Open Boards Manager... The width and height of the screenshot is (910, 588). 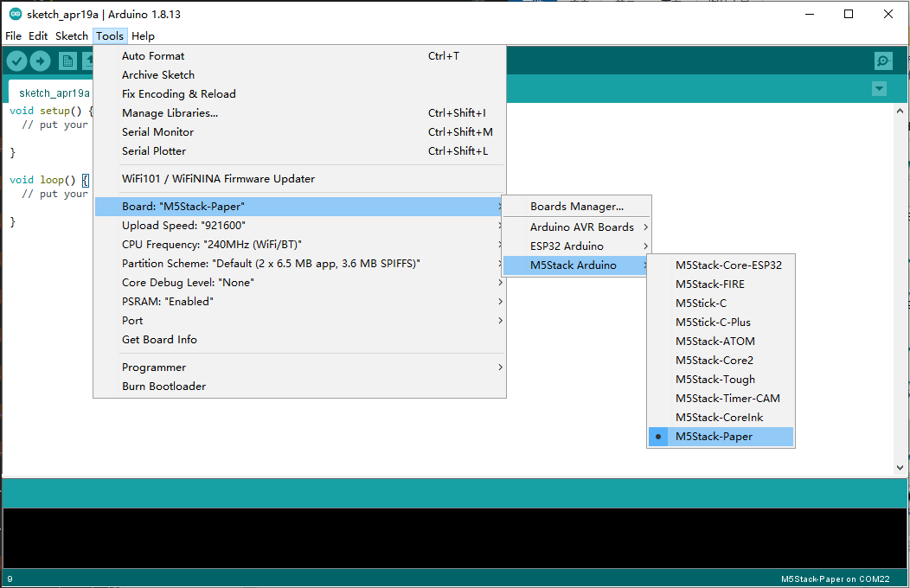[577, 207]
